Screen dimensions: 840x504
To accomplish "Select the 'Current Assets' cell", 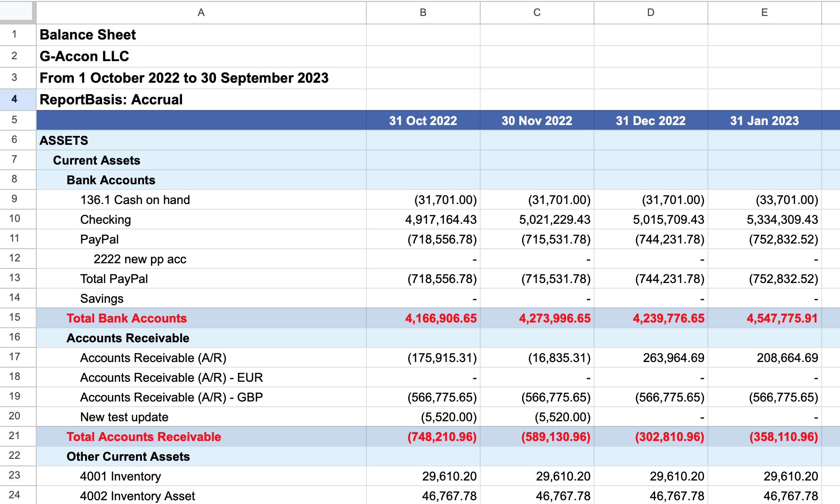I will [201, 160].
